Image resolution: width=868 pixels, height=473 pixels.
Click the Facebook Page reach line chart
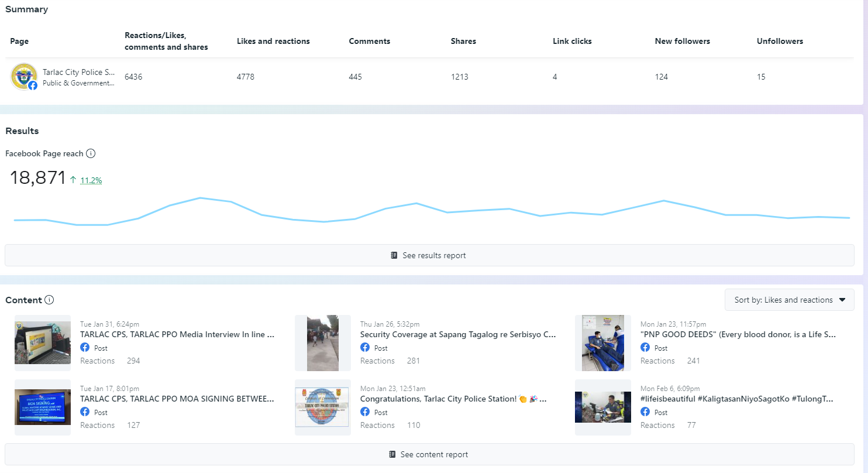click(432, 211)
